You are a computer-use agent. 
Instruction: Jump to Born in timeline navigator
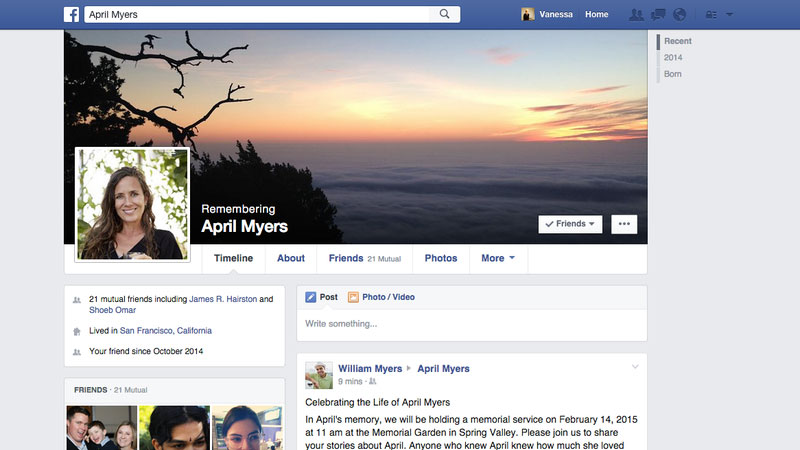(x=672, y=74)
